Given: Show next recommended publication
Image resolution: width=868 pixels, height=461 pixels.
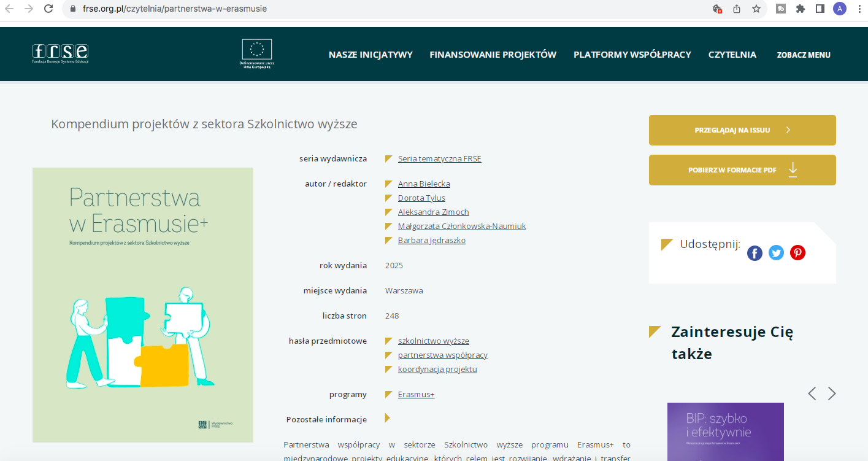Looking at the screenshot, I should 832,393.
